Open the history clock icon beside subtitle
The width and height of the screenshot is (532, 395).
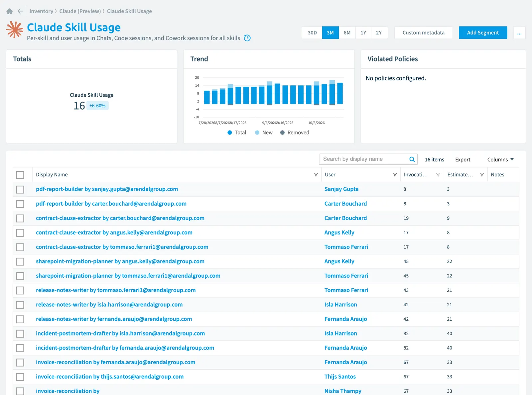pyautogui.click(x=247, y=38)
